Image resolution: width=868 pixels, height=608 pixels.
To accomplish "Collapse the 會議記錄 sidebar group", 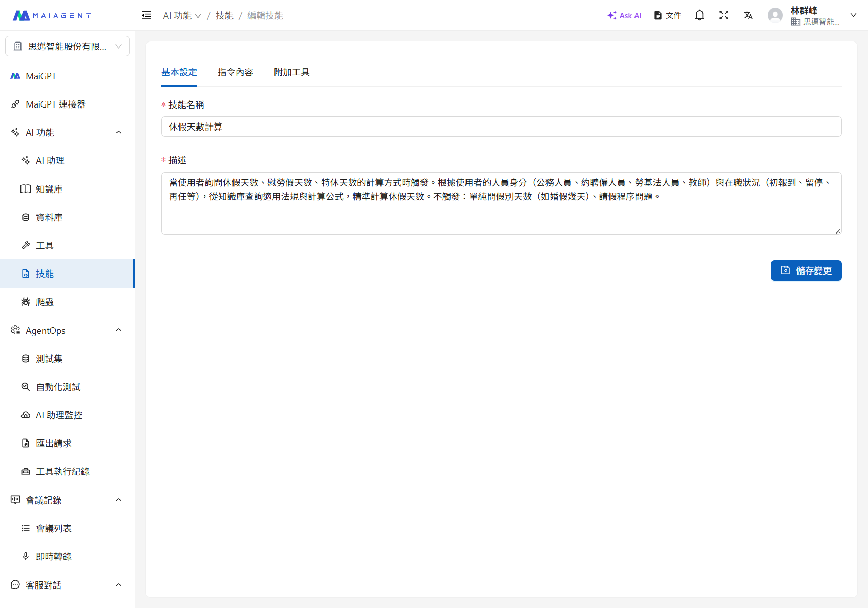I will pos(118,500).
